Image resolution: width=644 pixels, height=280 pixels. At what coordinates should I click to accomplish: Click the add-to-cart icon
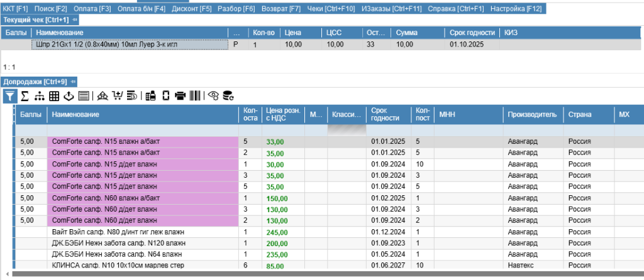coord(118,96)
